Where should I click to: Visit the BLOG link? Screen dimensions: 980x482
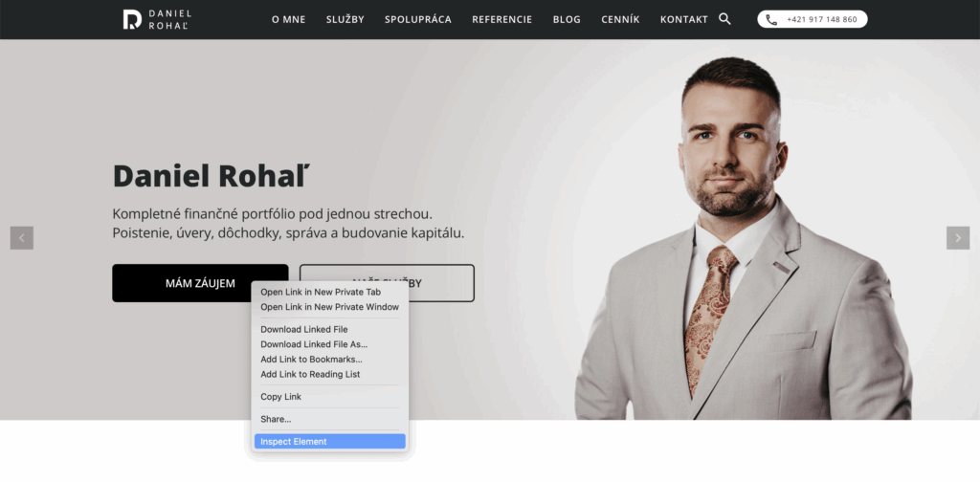(x=567, y=19)
